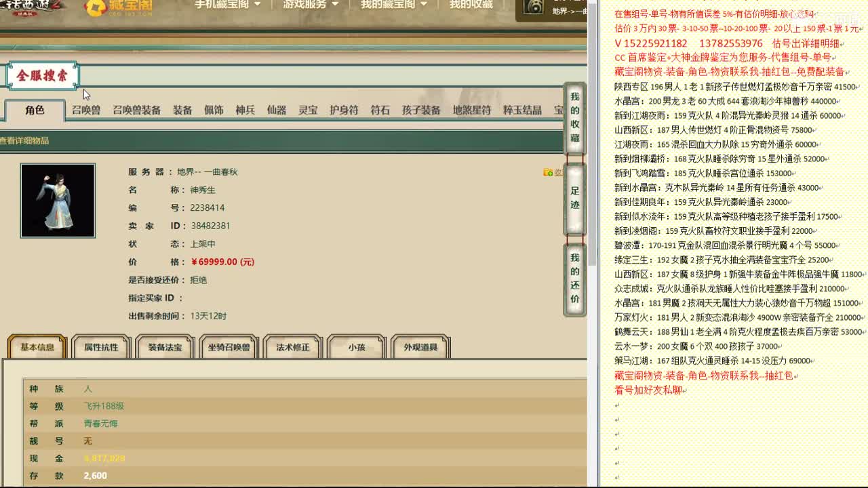Viewport: 868px width, 488px height.
Task: Click the item number 2238414
Action: tap(208, 208)
